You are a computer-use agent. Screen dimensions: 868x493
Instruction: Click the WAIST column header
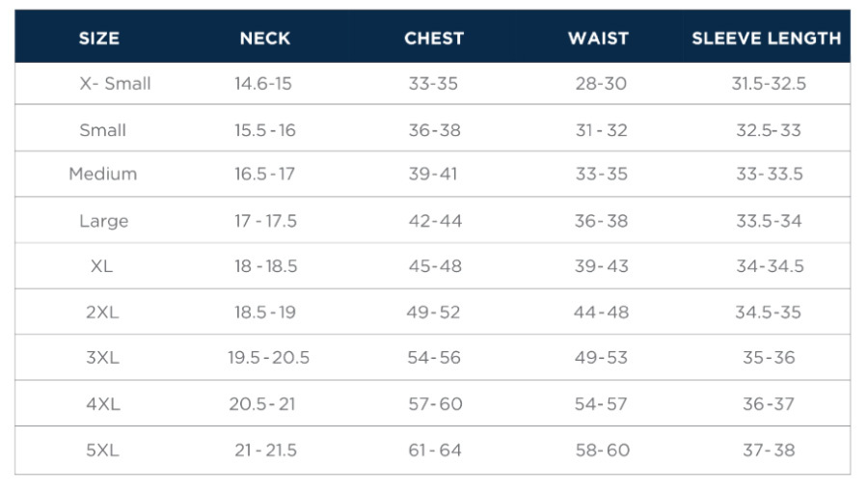tap(598, 39)
